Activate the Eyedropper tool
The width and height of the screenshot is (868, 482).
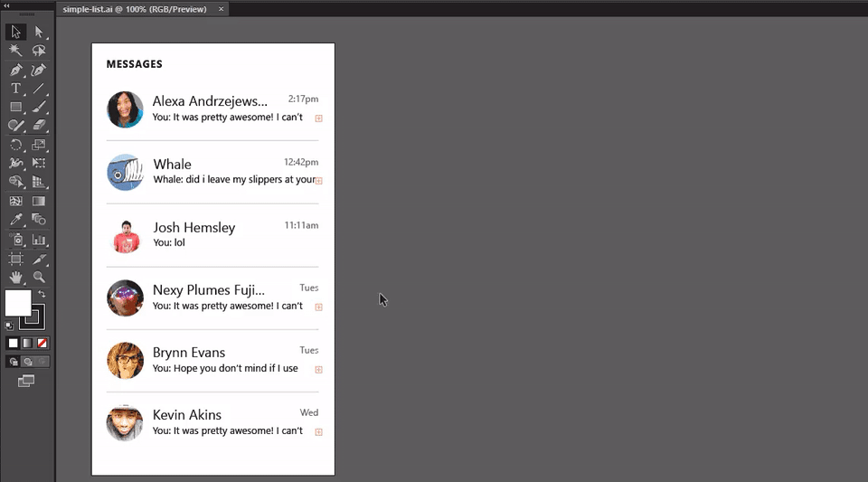pos(16,220)
